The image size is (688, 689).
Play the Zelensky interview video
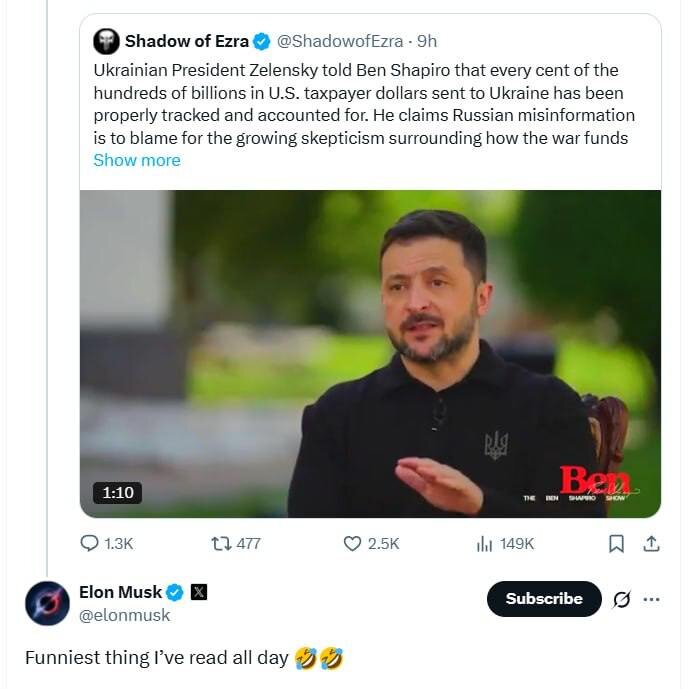(x=370, y=354)
